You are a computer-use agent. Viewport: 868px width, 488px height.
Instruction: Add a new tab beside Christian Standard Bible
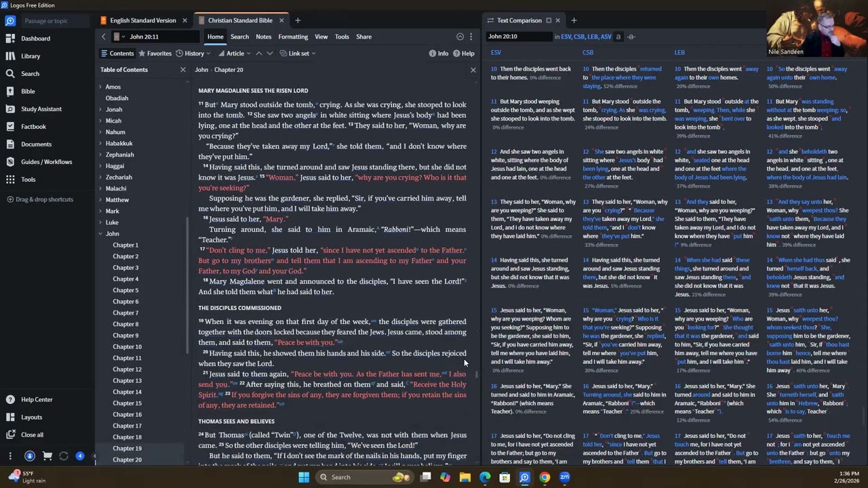point(297,20)
